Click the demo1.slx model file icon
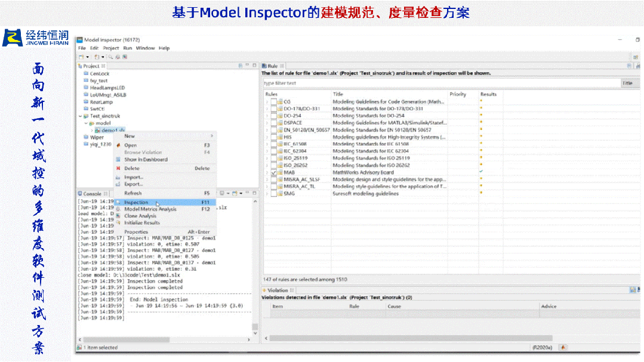Viewport: 644px width, 362px height. 98,130
